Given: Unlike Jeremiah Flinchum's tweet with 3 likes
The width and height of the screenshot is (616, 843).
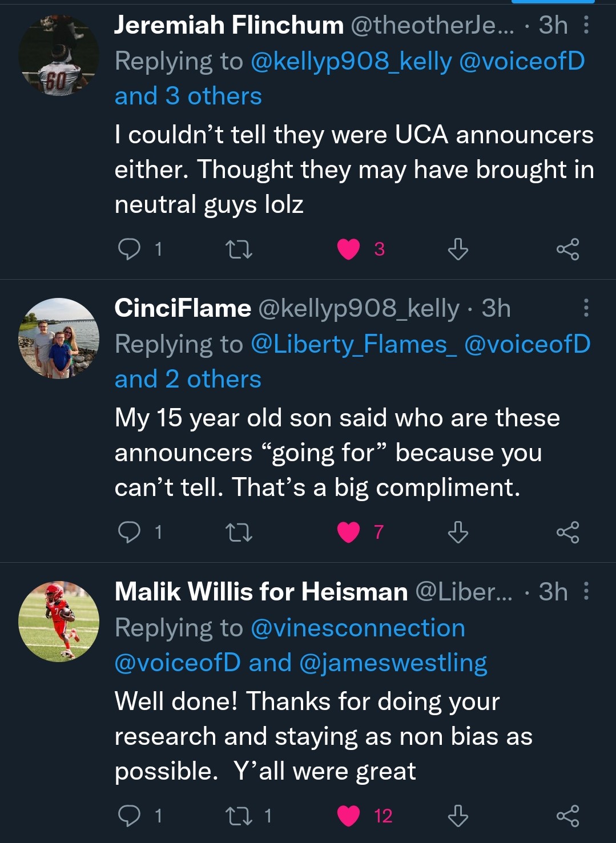Looking at the screenshot, I should 349,249.
